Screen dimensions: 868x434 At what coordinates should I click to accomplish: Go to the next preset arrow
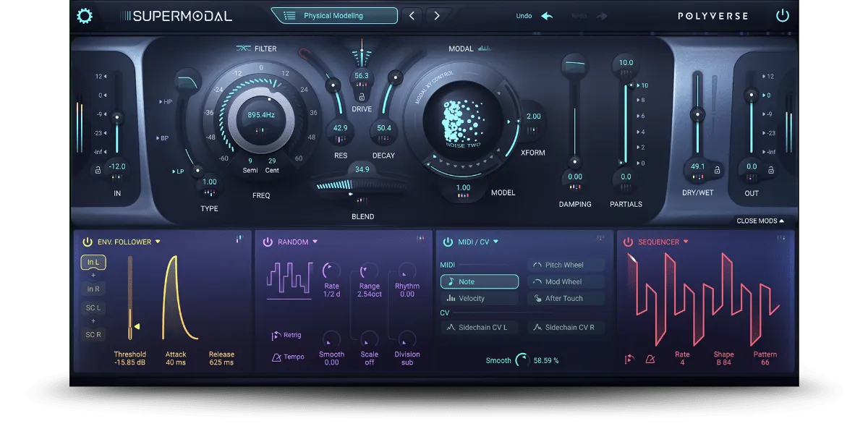(436, 16)
